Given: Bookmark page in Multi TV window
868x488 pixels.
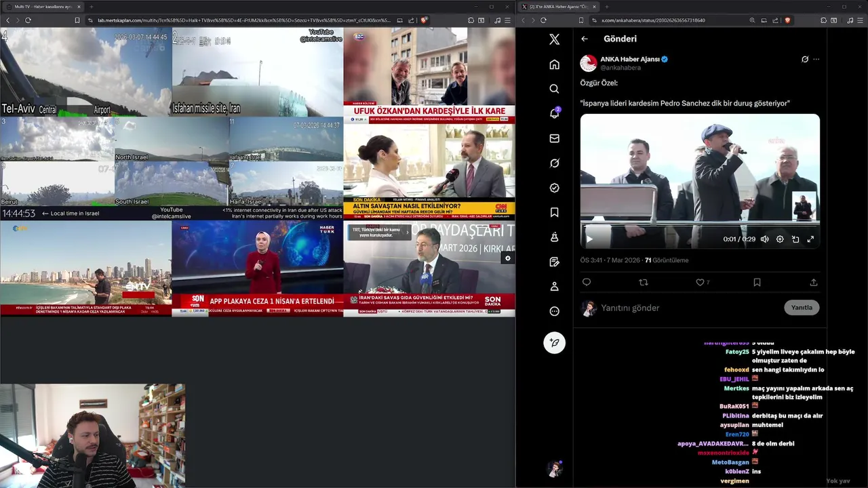Looking at the screenshot, I should click(77, 20).
